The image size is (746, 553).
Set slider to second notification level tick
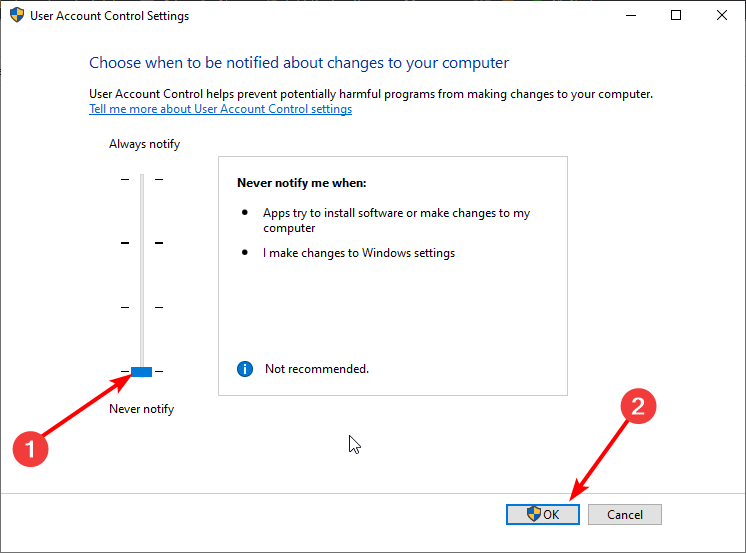[142, 243]
